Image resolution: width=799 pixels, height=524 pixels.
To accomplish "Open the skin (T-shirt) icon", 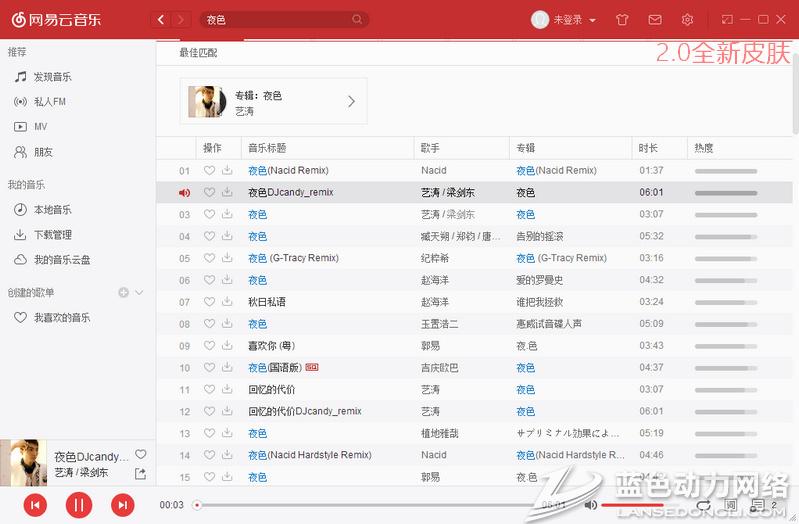I will pyautogui.click(x=622, y=20).
